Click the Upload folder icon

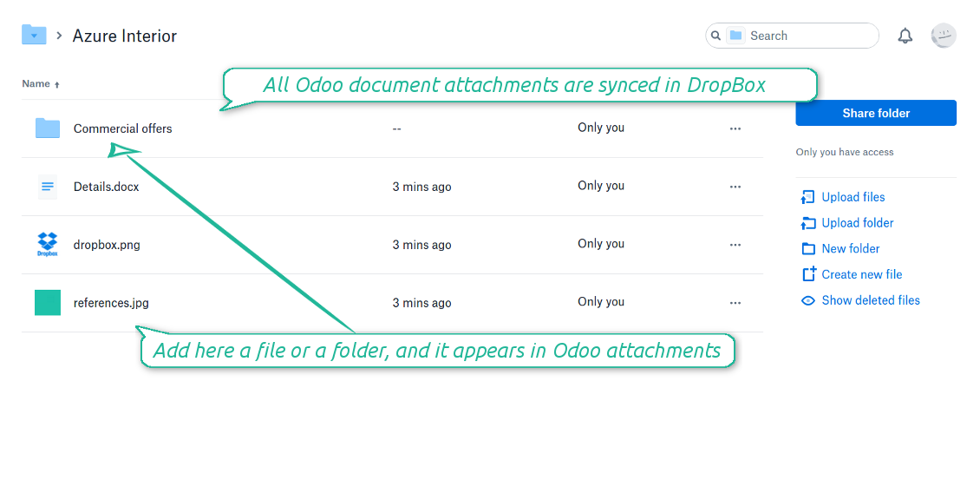pyautogui.click(x=808, y=223)
